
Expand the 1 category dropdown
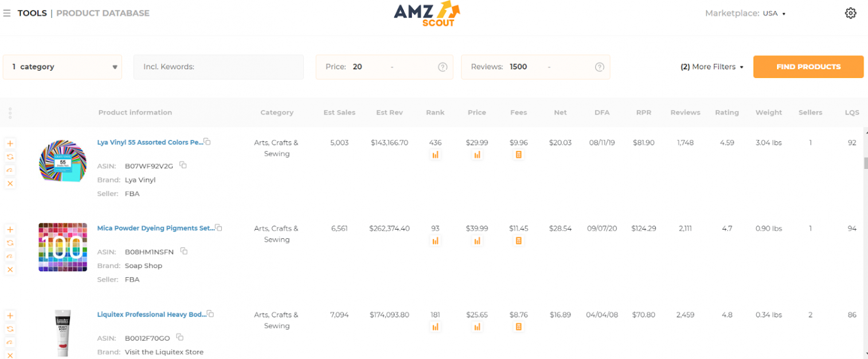point(62,67)
